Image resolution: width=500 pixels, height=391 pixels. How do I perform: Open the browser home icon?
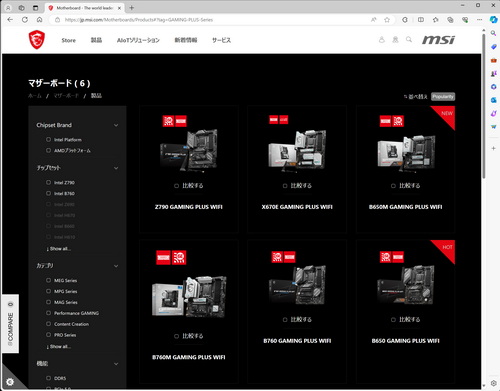39,20
